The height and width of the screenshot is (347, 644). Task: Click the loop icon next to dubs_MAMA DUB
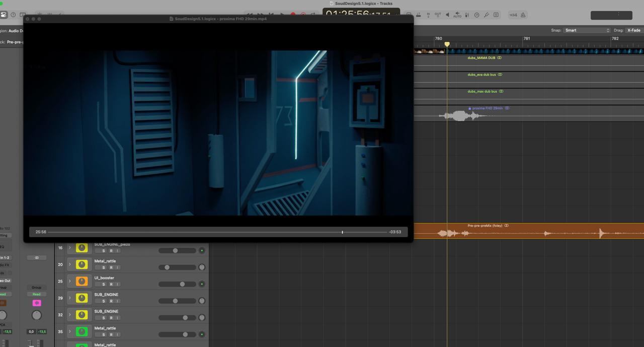[499, 58]
